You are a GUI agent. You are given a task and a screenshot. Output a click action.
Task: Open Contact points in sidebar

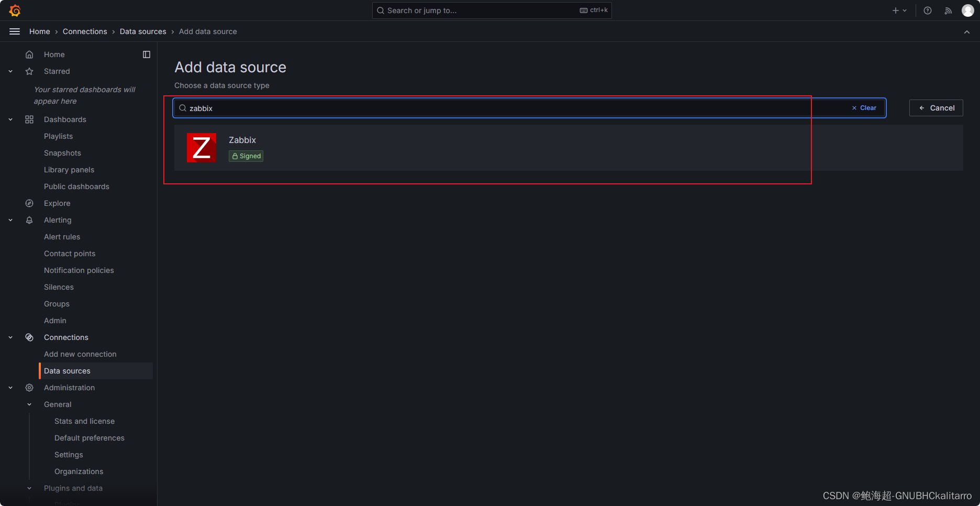coord(70,254)
